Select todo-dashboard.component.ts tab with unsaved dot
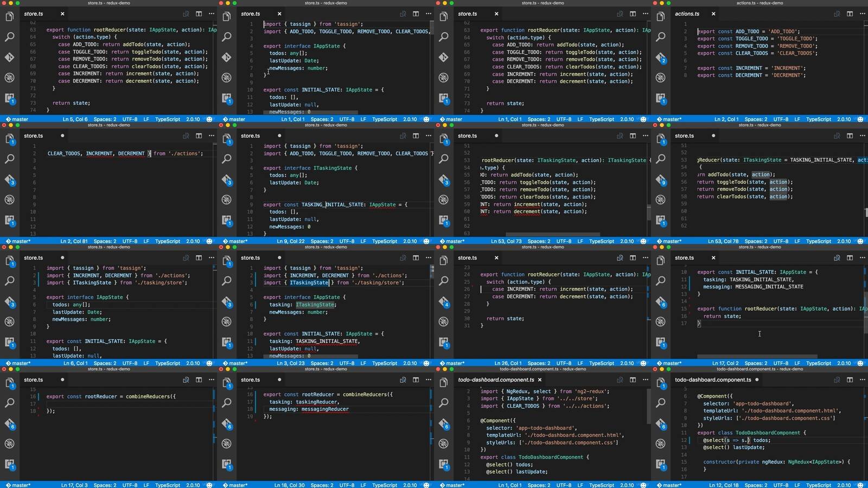This screenshot has width=868, height=488. click(713, 380)
